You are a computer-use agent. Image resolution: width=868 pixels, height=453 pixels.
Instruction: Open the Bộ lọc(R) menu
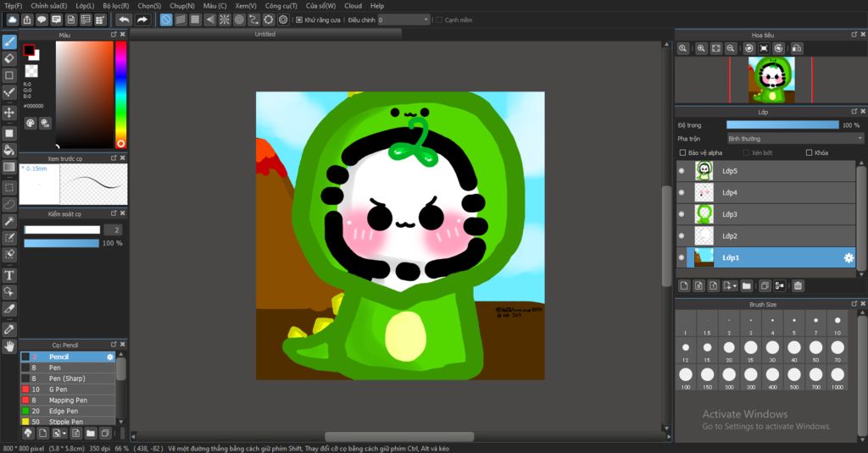(115, 6)
